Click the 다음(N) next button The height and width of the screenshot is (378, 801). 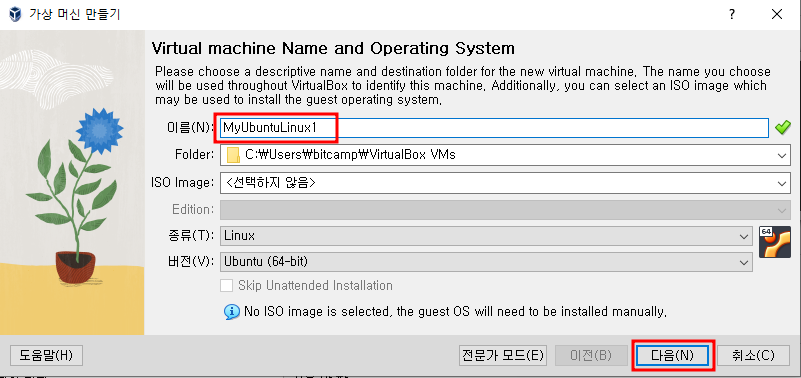[x=672, y=355]
